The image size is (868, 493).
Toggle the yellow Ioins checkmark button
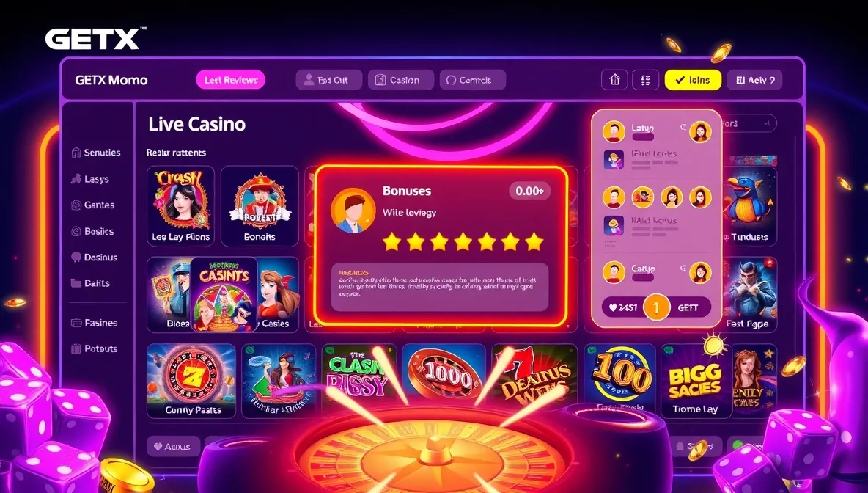[x=693, y=80]
